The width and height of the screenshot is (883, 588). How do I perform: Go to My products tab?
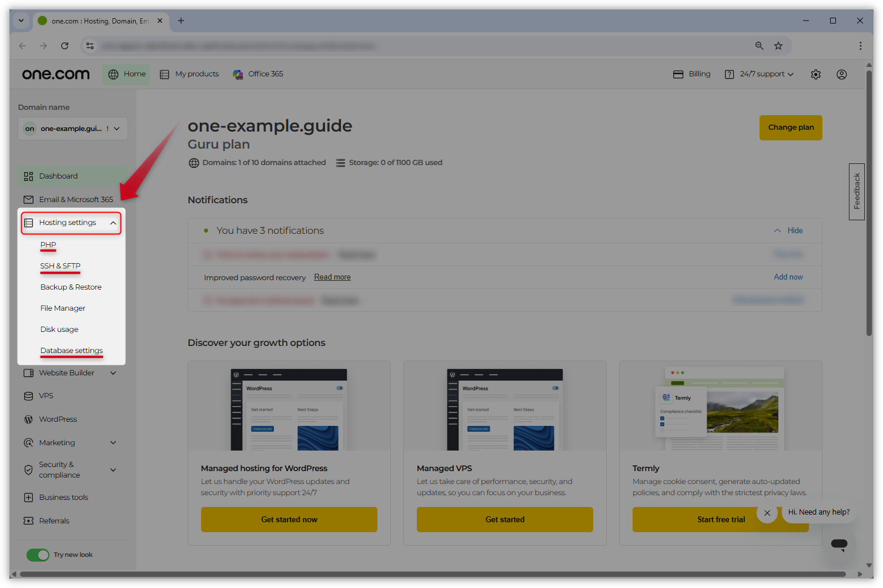189,74
